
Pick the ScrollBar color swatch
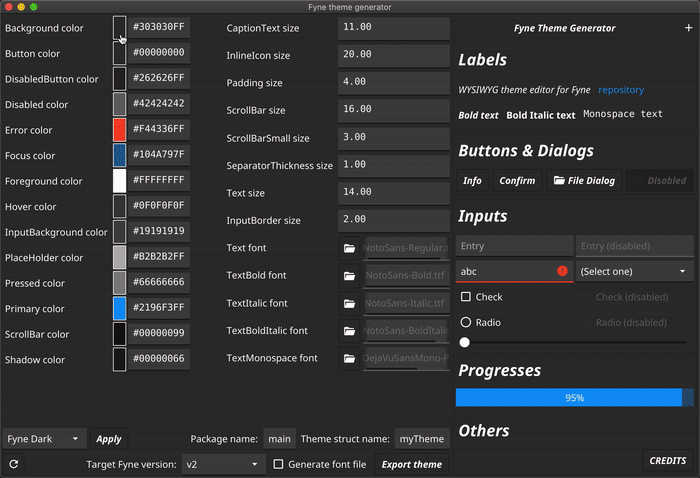click(x=119, y=333)
